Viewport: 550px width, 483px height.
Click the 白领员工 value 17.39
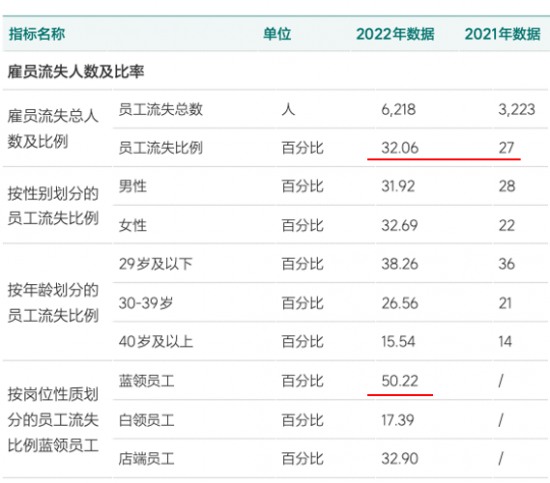pyautogui.click(x=398, y=420)
